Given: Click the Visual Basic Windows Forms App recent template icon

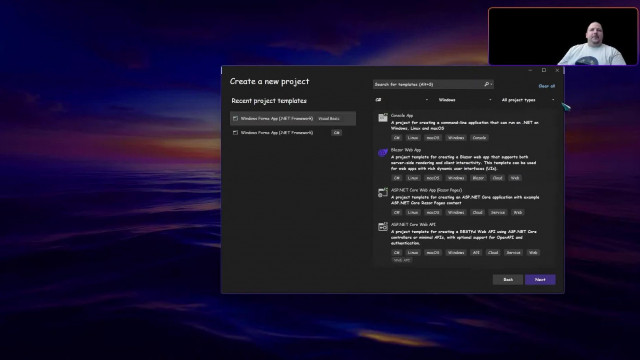Looking at the screenshot, I should pos(235,118).
